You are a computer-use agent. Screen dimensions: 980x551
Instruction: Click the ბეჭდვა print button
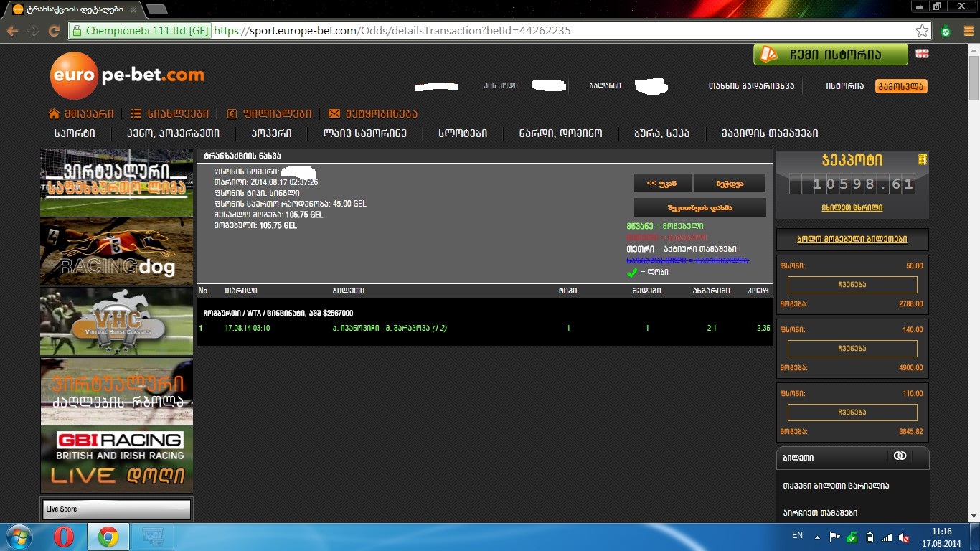point(730,184)
